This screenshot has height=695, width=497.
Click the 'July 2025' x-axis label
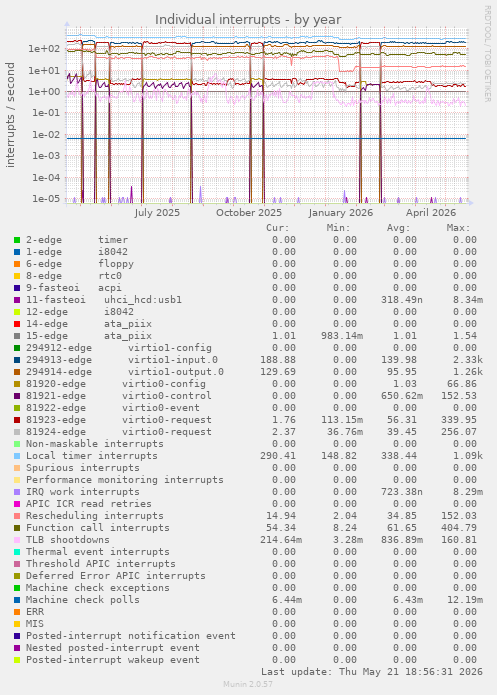coord(157,213)
